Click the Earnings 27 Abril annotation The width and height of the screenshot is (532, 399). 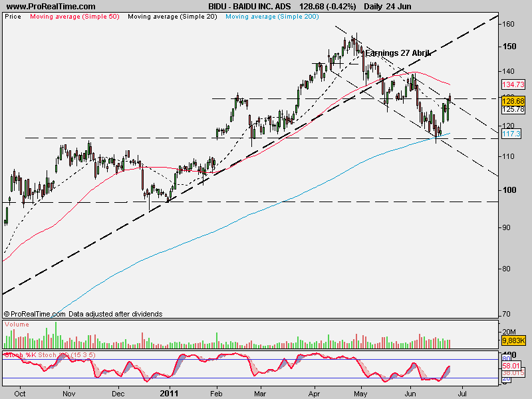click(x=397, y=53)
